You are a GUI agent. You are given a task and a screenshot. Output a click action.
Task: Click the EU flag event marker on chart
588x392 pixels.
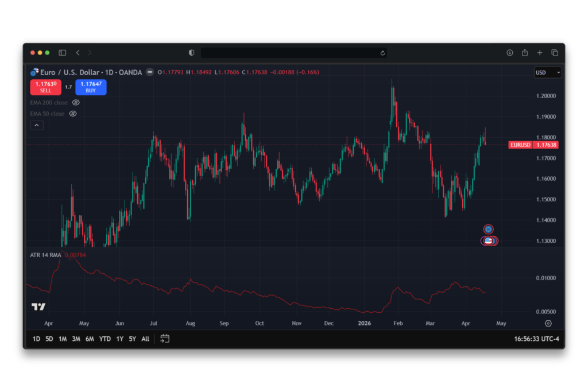point(488,229)
